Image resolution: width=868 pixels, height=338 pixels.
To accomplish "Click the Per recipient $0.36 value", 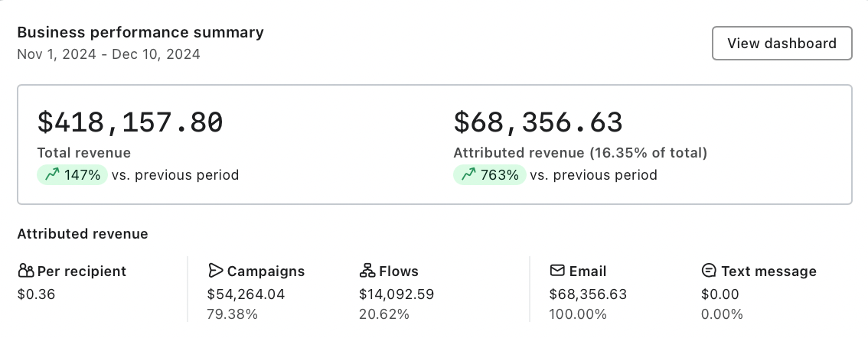I will pyautogui.click(x=37, y=294).
